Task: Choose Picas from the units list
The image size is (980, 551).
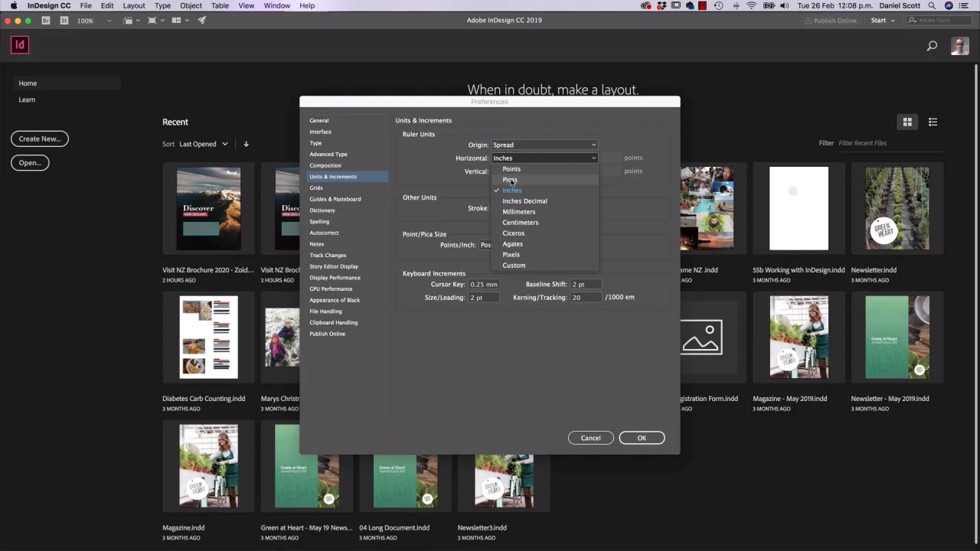Action: pyautogui.click(x=544, y=180)
